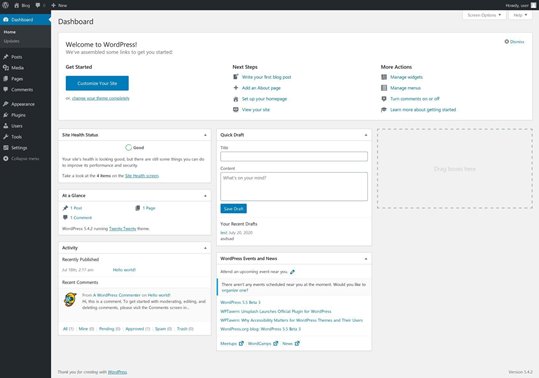Image resolution: width=539 pixels, height=378 pixels.
Task: Click the comments bubble icon in admin bar
Action: click(x=37, y=5)
